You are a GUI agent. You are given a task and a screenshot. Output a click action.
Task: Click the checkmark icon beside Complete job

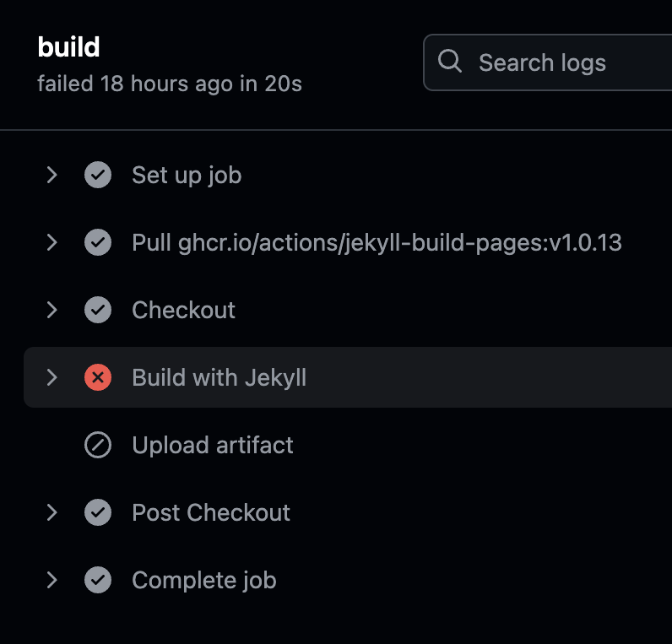[x=98, y=580]
